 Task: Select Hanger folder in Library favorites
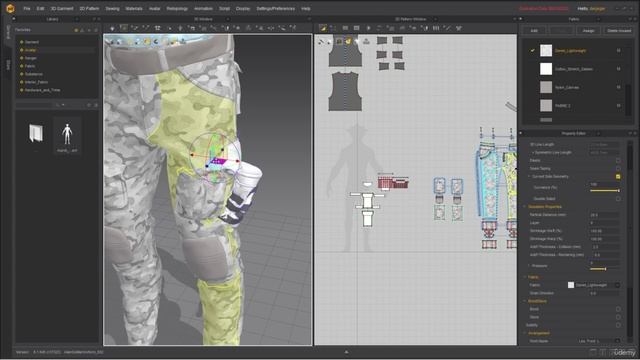pyautogui.click(x=31, y=58)
